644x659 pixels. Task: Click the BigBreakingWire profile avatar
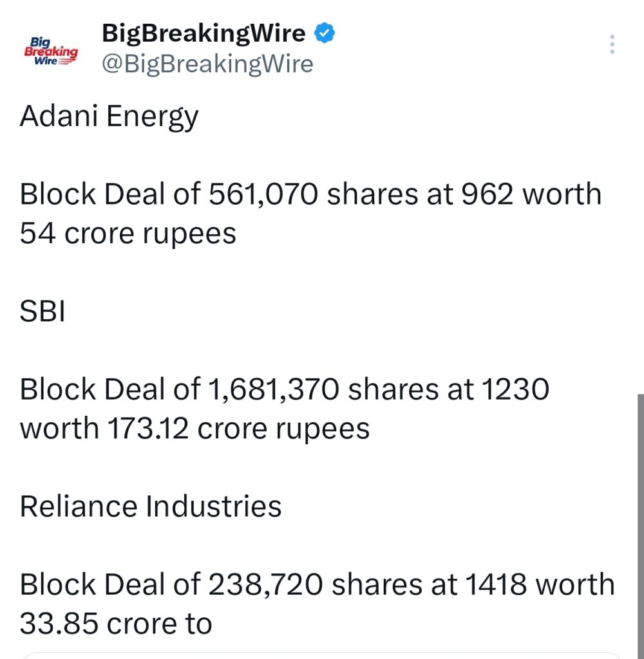click(52, 48)
